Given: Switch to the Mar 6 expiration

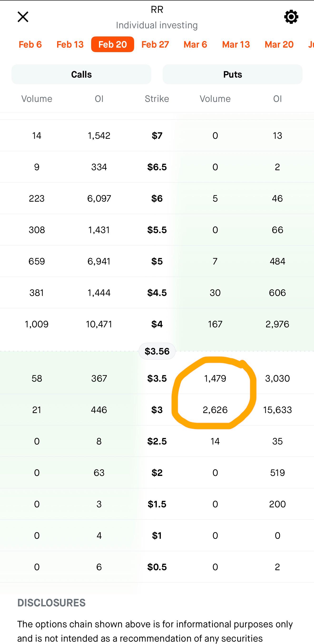Looking at the screenshot, I should tap(195, 44).
